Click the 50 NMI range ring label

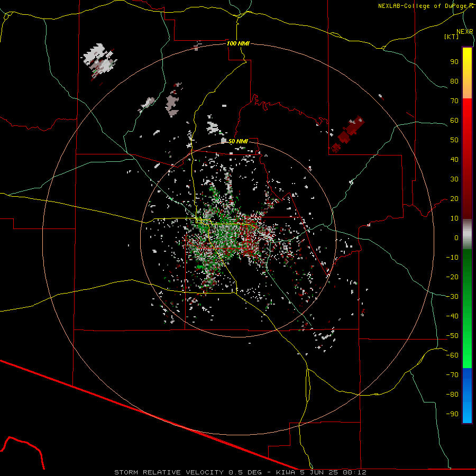238,141
